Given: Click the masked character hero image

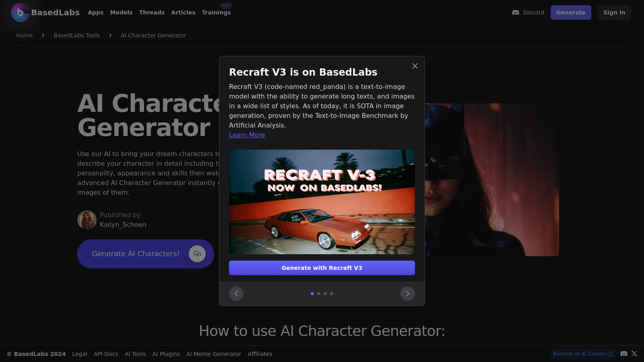Looking at the screenshot, I should pos(492,180).
